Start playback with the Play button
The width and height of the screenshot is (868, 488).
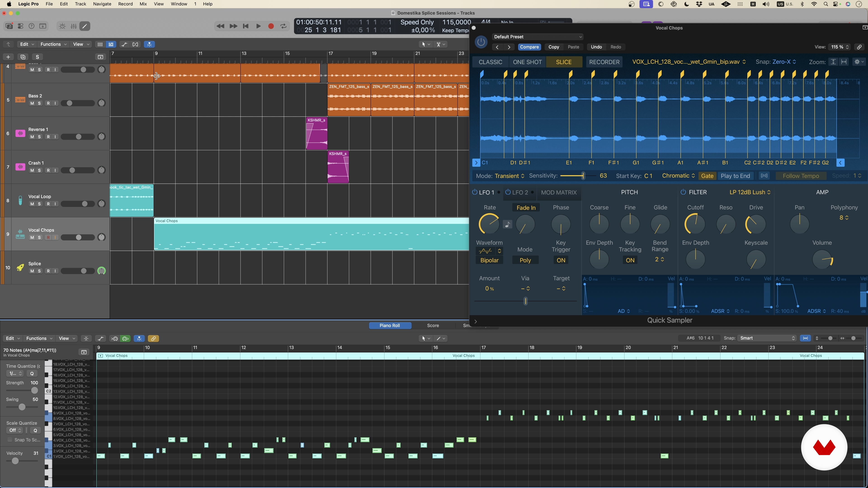(258, 26)
